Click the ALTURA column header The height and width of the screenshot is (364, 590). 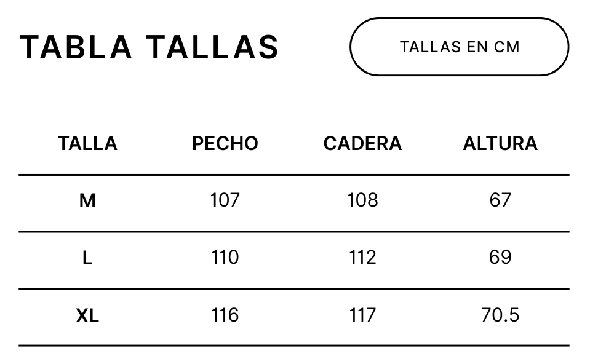tap(500, 144)
